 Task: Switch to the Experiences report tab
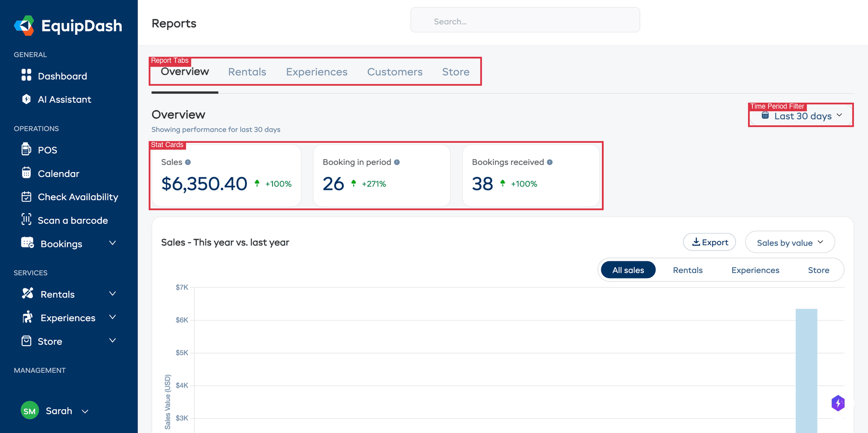[x=316, y=72]
